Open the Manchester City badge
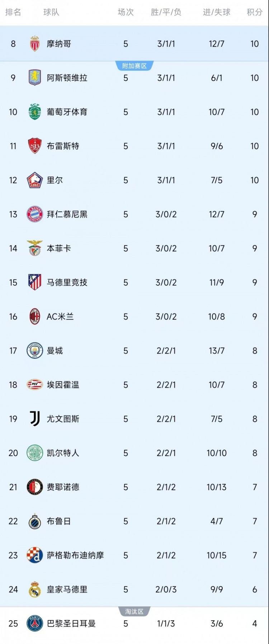 click(x=35, y=351)
